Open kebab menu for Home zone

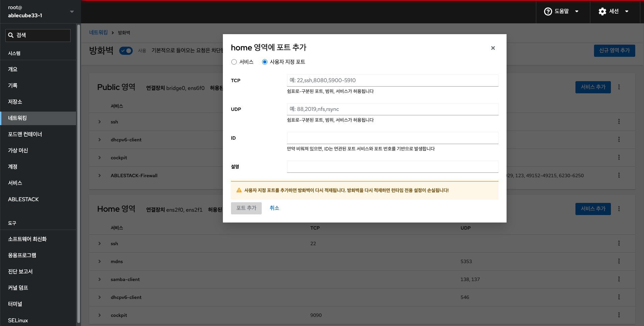point(619,209)
